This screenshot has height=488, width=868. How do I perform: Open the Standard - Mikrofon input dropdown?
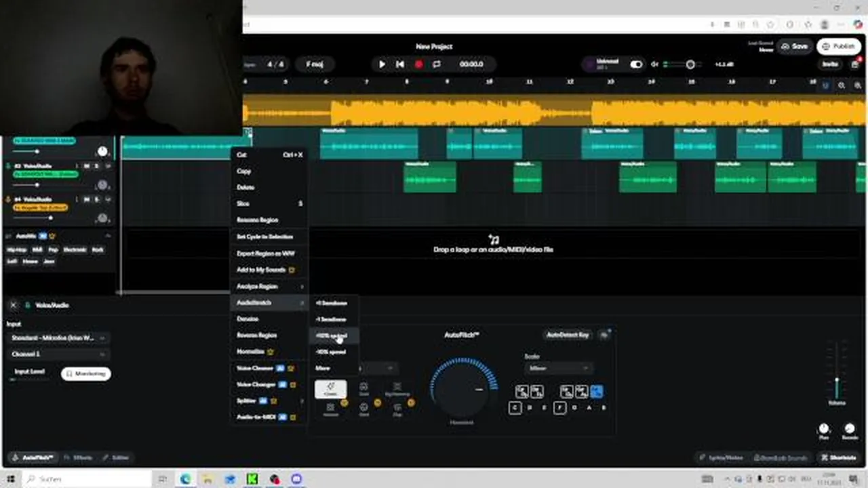(58, 338)
